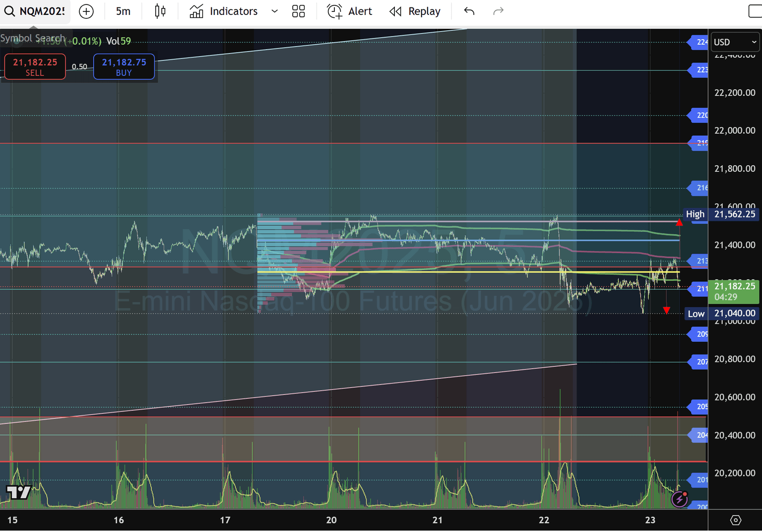Open the USD currency dropdown
Viewport: 762px width, 532px height.
pos(735,42)
